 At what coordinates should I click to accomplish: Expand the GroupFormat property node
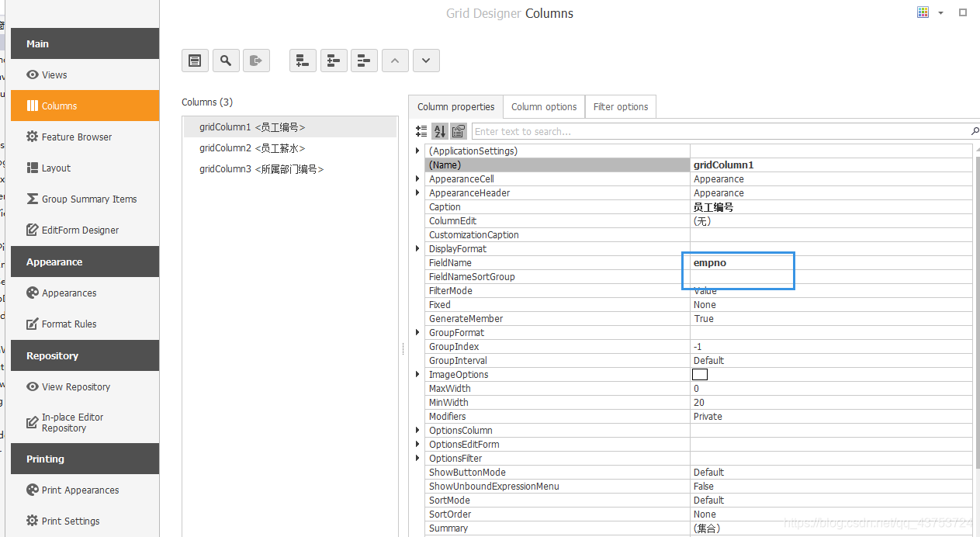coord(418,332)
